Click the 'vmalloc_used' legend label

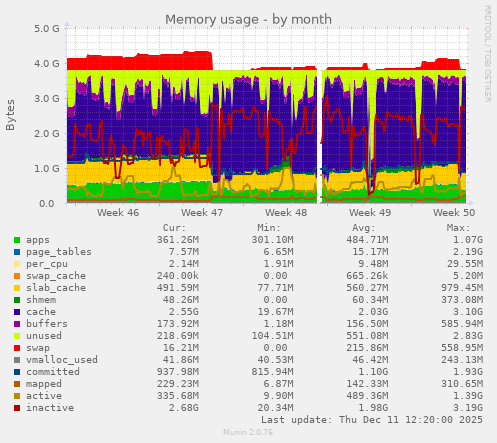click(x=62, y=360)
